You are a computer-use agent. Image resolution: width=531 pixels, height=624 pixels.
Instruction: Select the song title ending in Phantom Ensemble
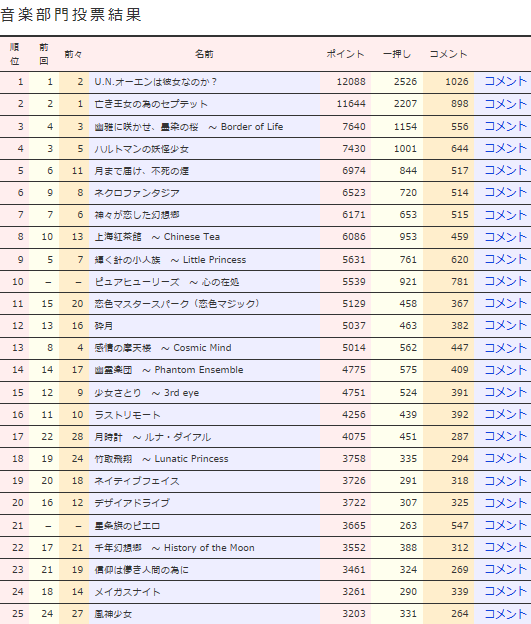point(169,370)
